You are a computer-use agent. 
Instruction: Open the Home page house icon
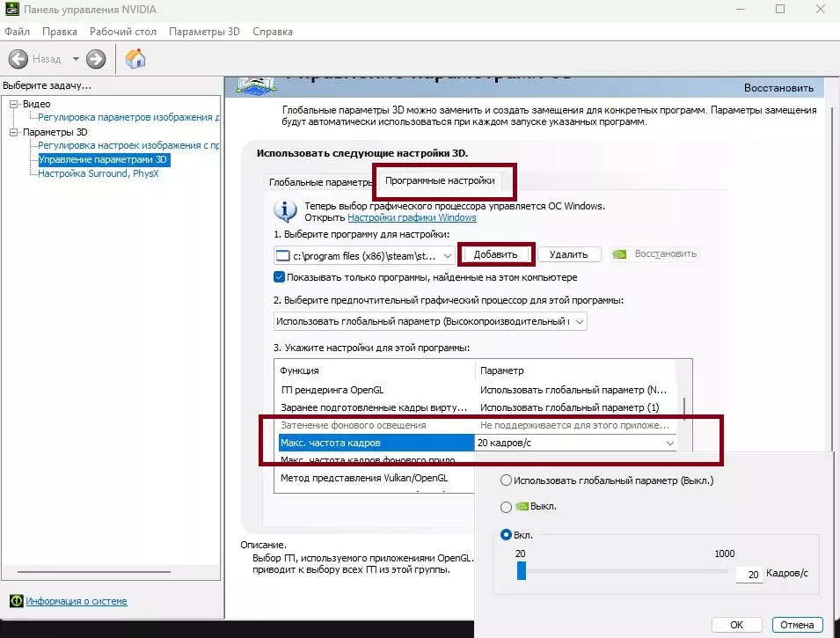[x=135, y=58]
